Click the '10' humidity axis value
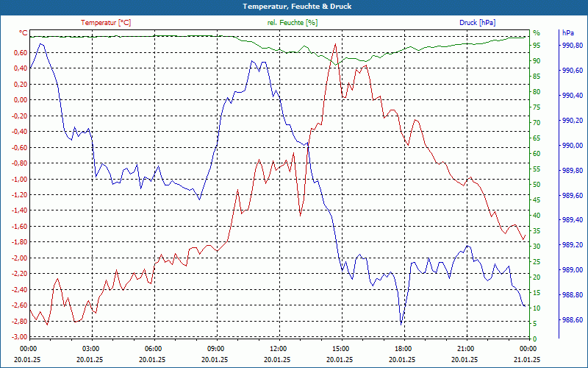Image resolution: width=588 pixels, height=368 pixels. point(537,308)
